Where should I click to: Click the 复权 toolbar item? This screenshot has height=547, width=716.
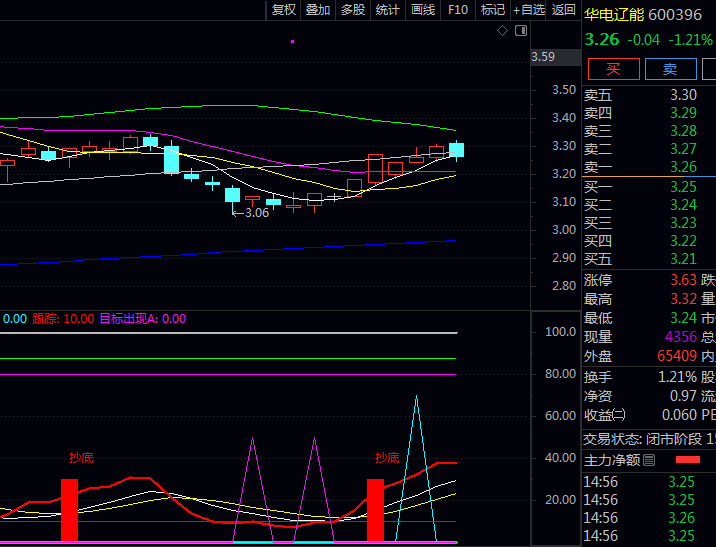(284, 10)
